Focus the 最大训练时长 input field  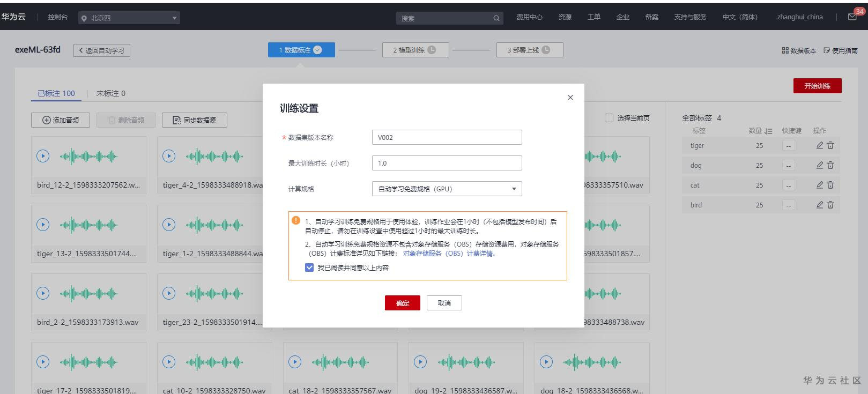click(447, 163)
